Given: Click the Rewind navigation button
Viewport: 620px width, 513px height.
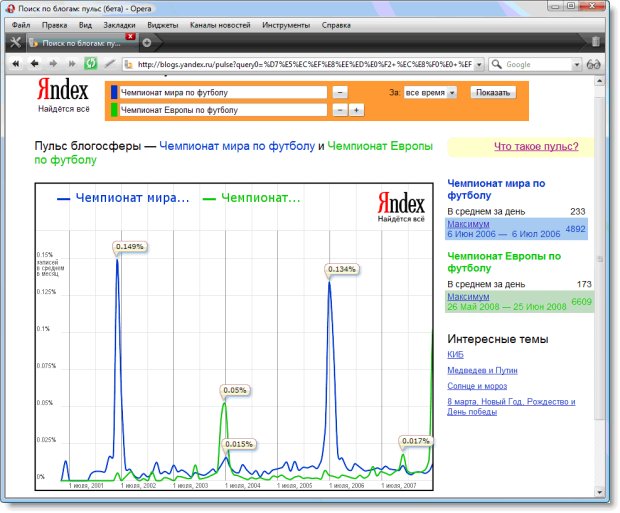Looking at the screenshot, I should pos(15,63).
